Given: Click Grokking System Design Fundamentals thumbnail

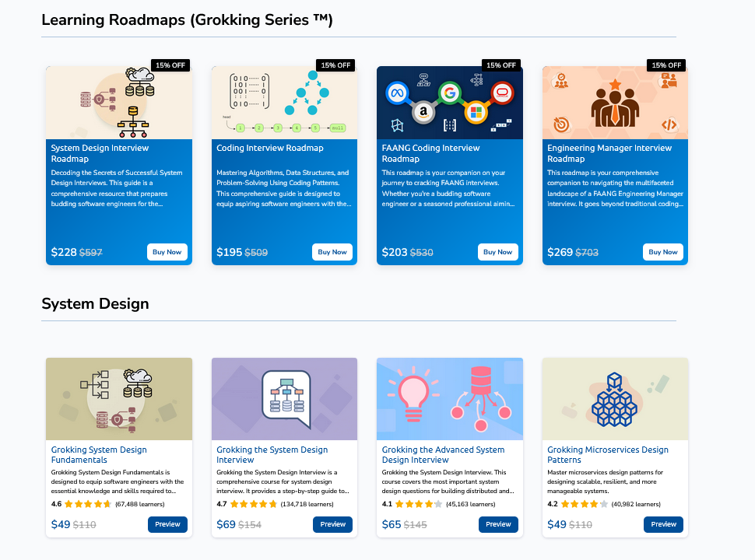Looking at the screenshot, I should [x=119, y=399].
